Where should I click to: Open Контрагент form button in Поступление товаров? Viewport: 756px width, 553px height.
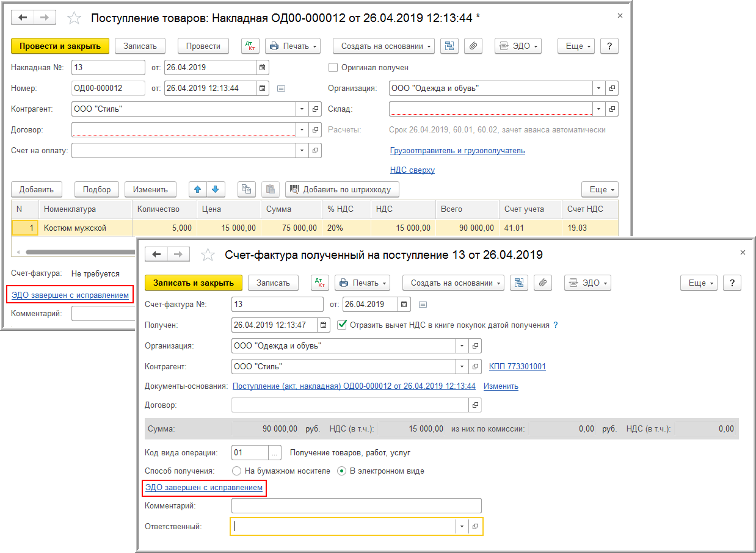[315, 109]
